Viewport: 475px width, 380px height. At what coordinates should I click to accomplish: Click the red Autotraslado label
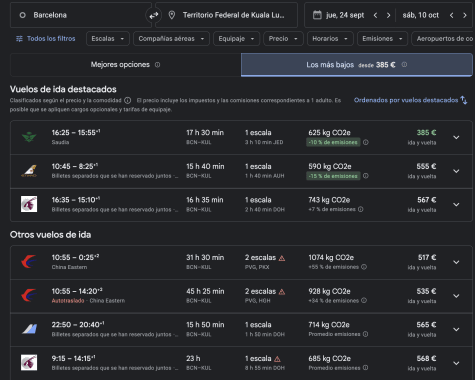68,301
